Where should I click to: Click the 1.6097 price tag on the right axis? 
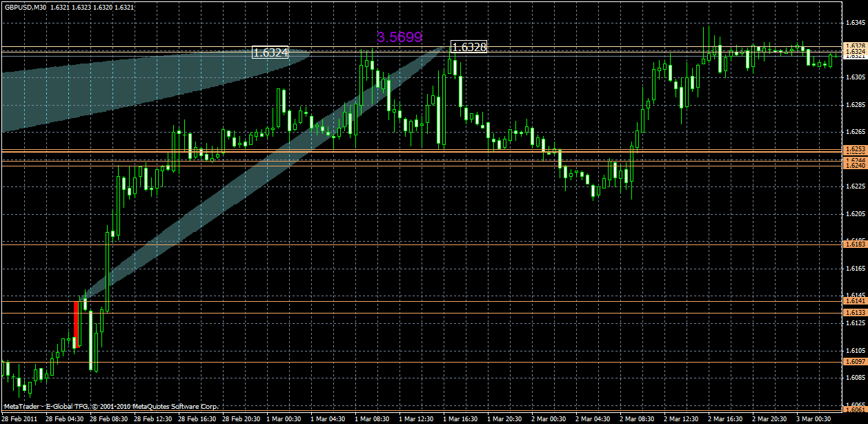click(x=854, y=360)
